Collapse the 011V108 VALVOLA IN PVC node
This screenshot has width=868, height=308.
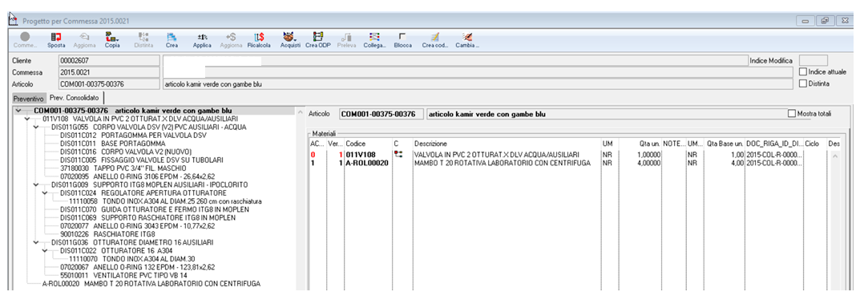pos(28,119)
